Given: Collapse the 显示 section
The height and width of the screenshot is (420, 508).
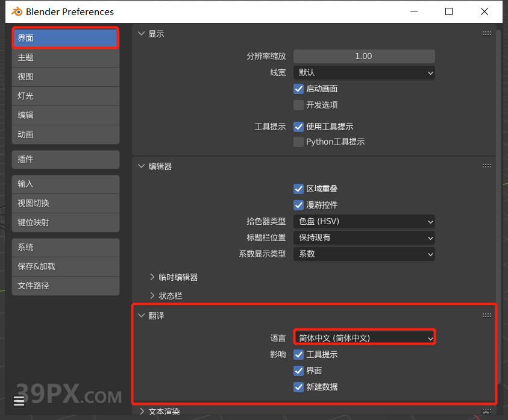Looking at the screenshot, I should point(141,34).
